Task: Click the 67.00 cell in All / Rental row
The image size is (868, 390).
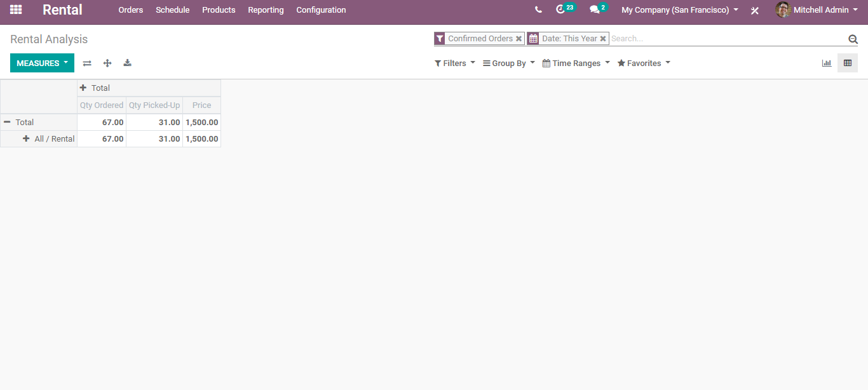Action: 102,138
